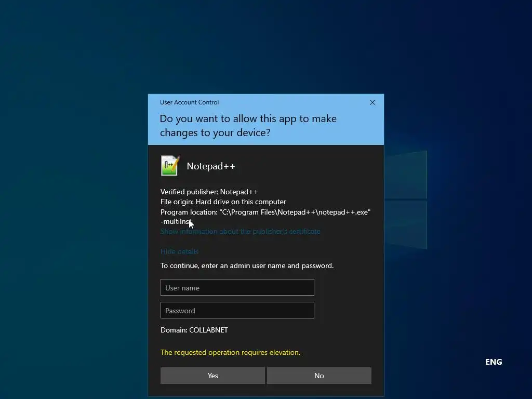Click the Domain: COLLABNET label
Screen dimensions: 532x399
click(194, 330)
